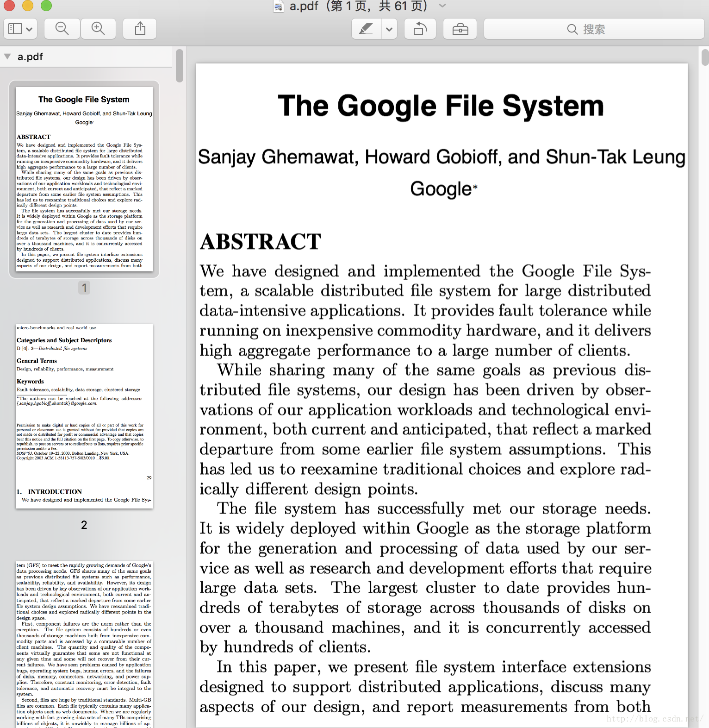Open the sidebar view options button
709x728 pixels.
20,29
